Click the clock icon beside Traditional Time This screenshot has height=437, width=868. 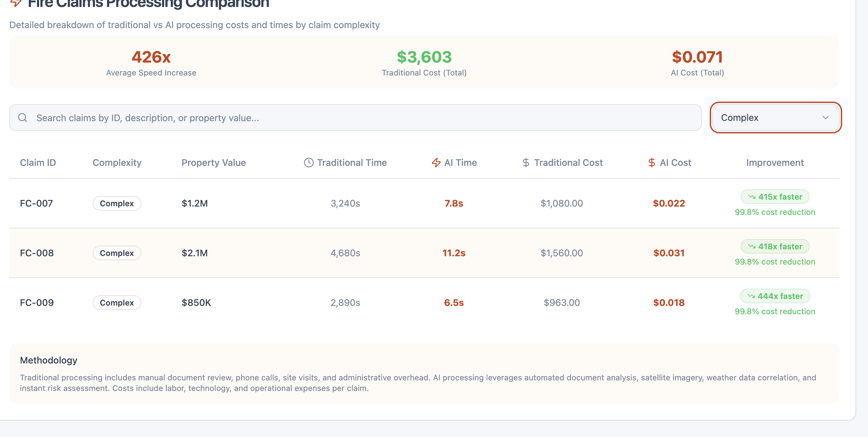(309, 163)
